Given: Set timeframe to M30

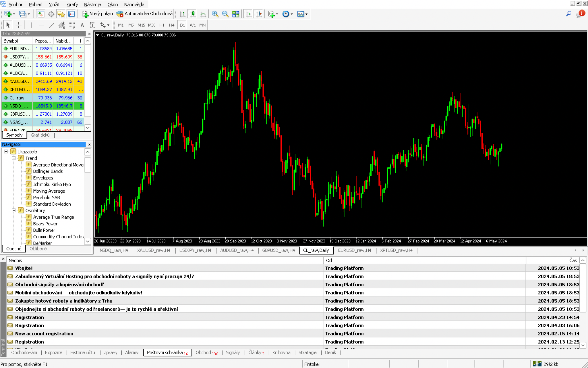Looking at the screenshot, I should pos(152,25).
